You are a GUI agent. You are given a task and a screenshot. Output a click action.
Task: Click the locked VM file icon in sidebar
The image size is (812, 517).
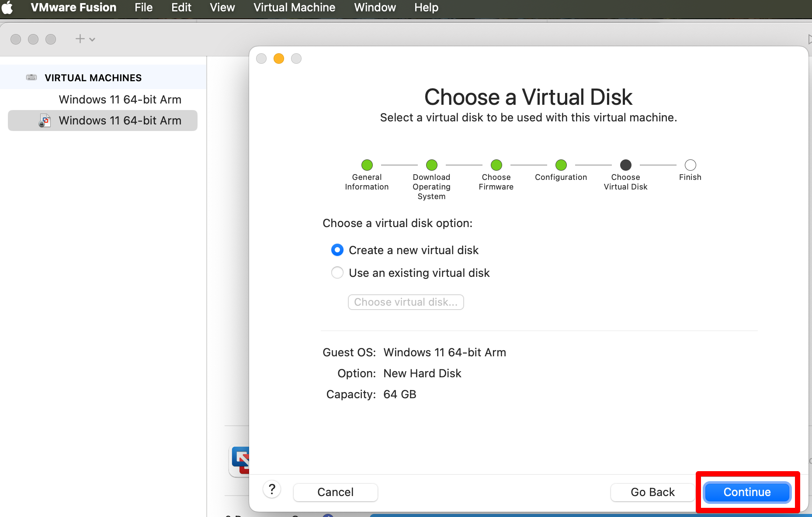(x=45, y=121)
